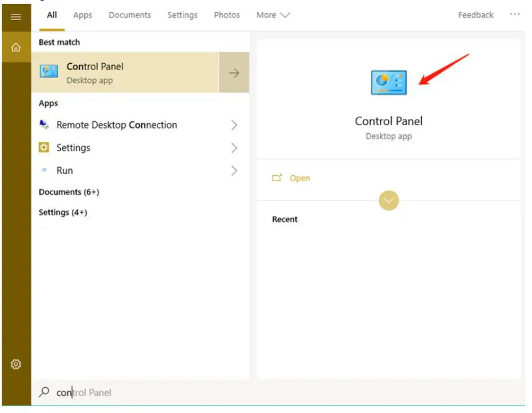Viewport: 532px width, 413px height.
Task: Click the Open icon in preview pane
Action: click(x=277, y=177)
